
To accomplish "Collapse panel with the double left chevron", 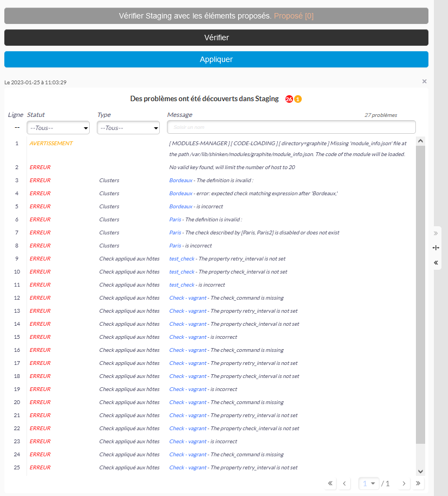I will pyautogui.click(x=435, y=262).
